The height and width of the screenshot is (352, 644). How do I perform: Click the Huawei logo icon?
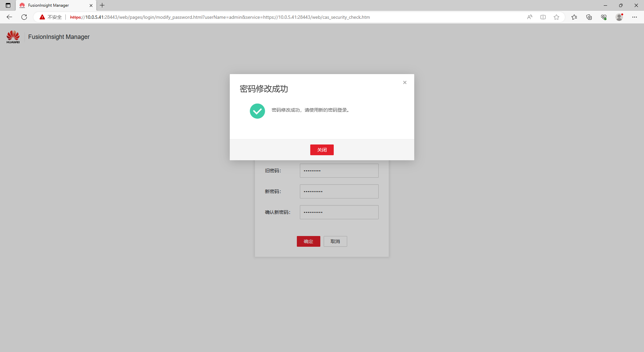[x=13, y=37]
